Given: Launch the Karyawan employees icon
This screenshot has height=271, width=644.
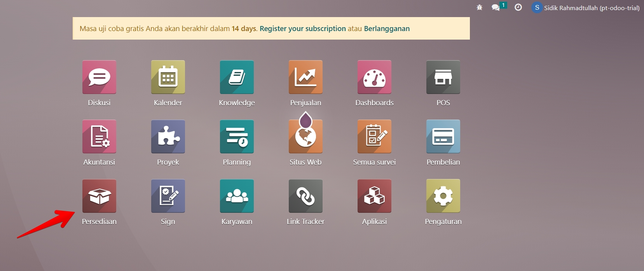Looking at the screenshot, I should [x=237, y=196].
